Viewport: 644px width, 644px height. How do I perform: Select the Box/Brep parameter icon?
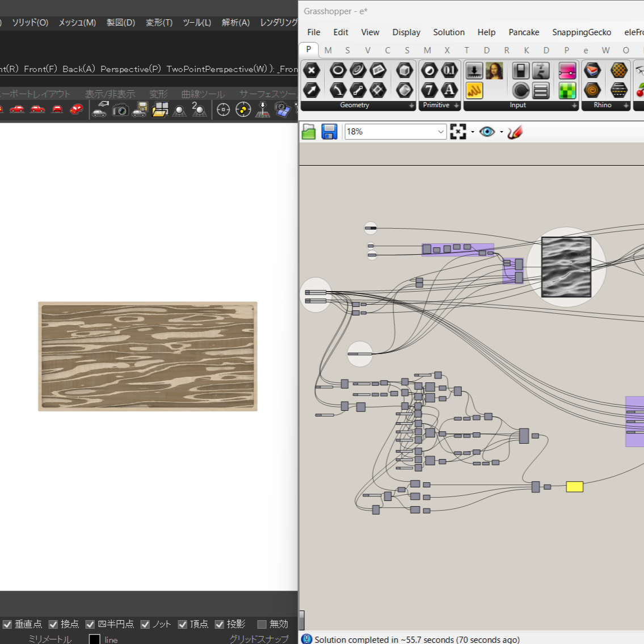tap(405, 71)
